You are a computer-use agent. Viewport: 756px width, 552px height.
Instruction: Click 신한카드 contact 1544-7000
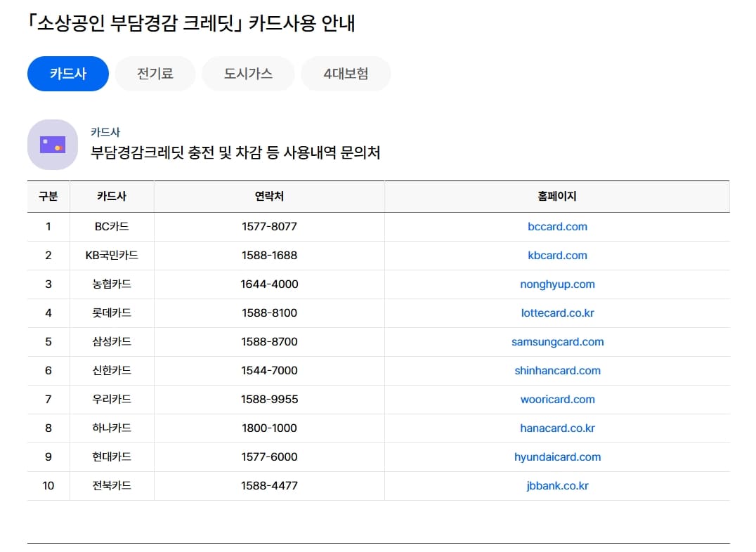click(269, 371)
